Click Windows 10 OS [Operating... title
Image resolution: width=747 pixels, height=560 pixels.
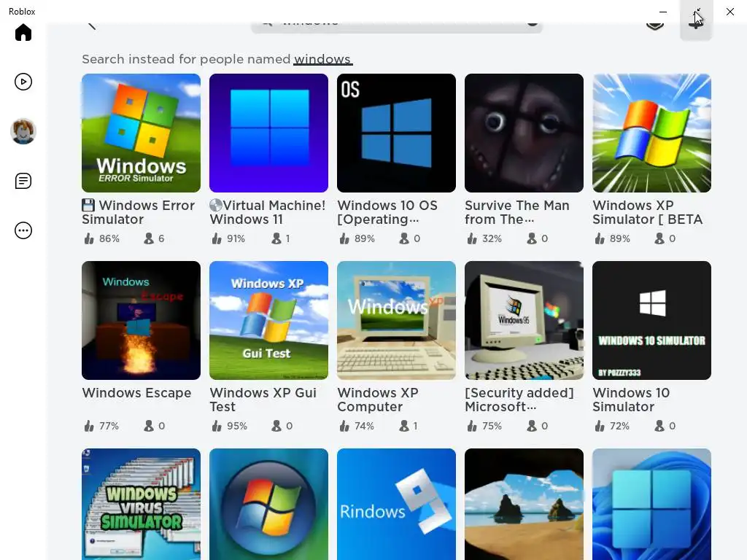pos(387,212)
